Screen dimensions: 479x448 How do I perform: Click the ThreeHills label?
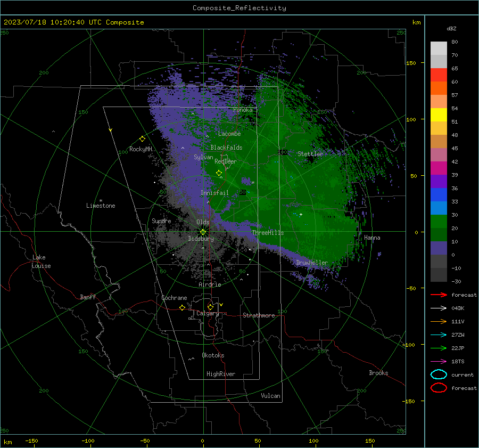pos(268,233)
